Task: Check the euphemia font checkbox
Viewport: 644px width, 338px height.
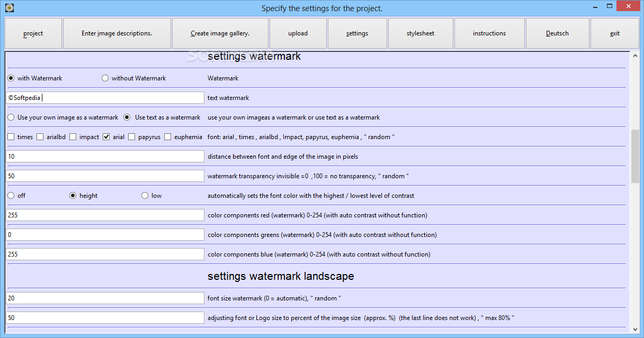Action: [x=168, y=137]
